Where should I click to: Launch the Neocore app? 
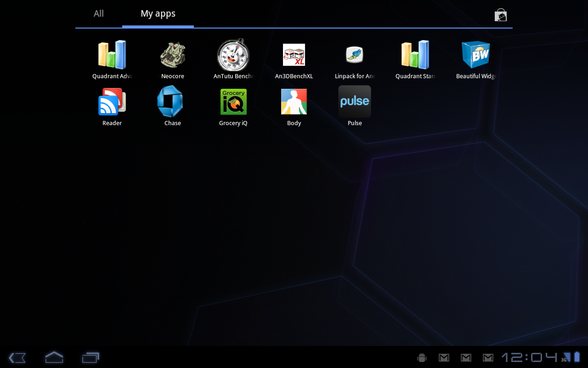173,55
